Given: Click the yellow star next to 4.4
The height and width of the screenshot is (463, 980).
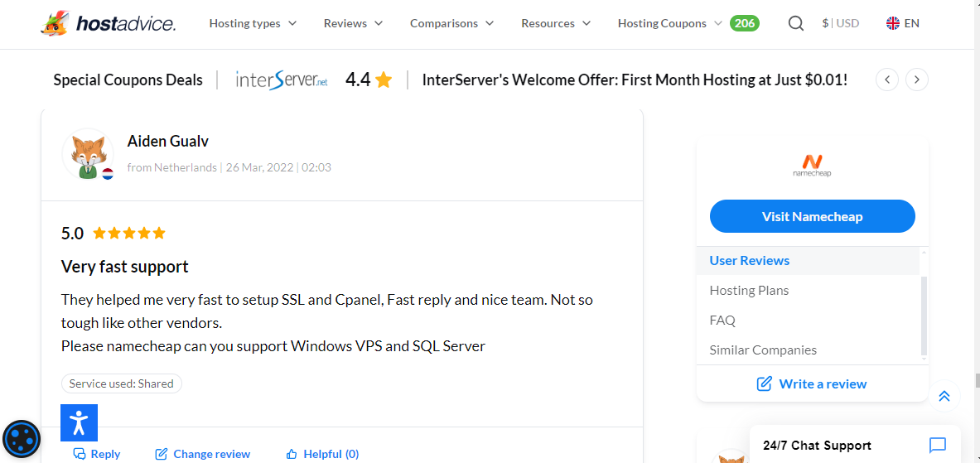Looking at the screenshot, I should (x=384, y=80).
